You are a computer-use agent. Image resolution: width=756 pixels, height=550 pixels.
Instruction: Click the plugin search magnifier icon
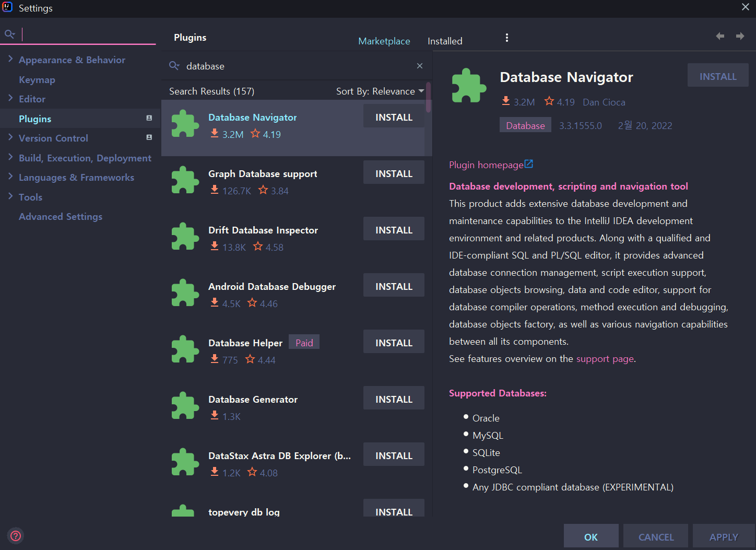pyautogui.click(x=174, y=66)
